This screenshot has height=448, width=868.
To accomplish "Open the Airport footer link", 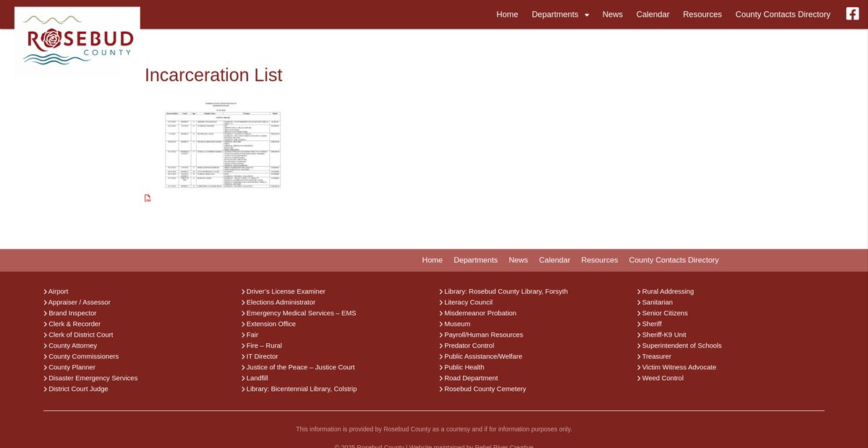I will pos(58,291).
